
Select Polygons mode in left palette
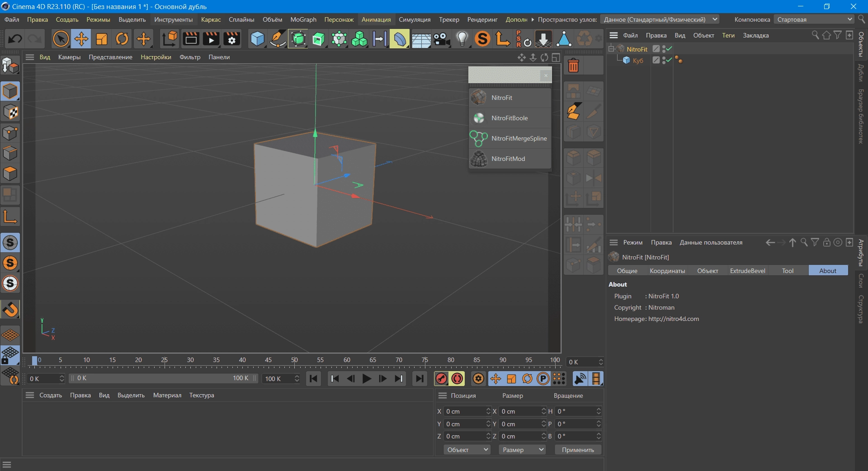10,174
